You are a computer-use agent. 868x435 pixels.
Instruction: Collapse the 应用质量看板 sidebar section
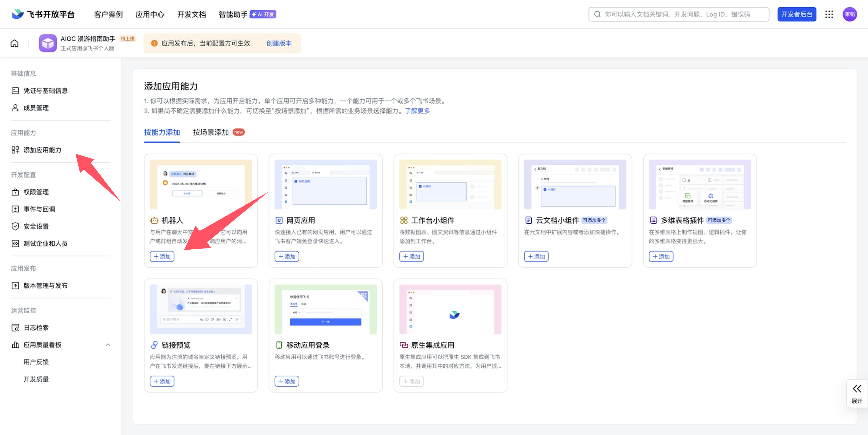coord(108,345)
